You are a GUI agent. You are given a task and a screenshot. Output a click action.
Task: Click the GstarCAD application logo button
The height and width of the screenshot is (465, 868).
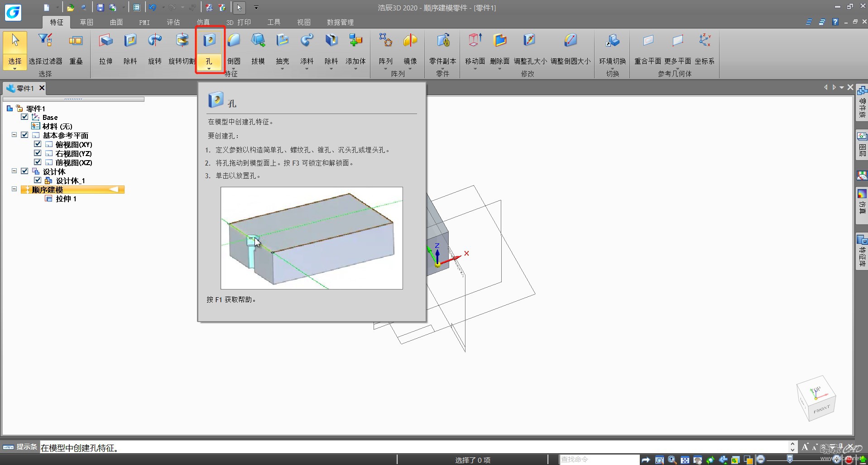(x=13, y=12)
